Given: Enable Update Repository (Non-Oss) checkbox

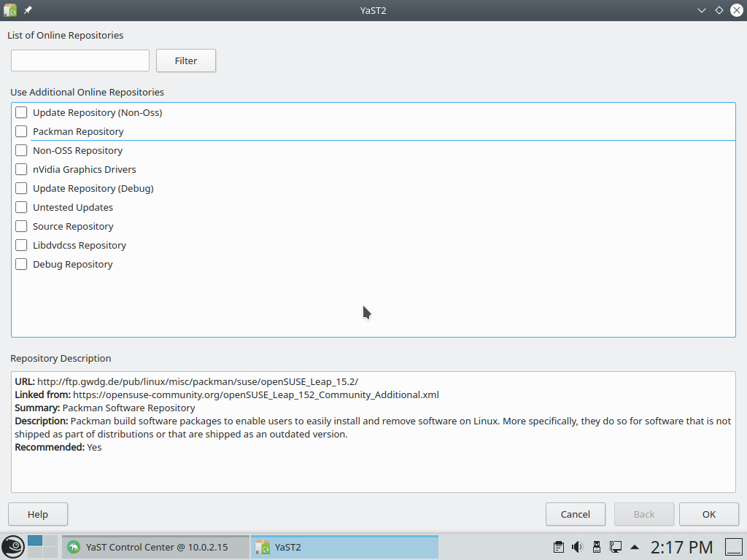Looking at the screenshot, I should pos(21,112).
